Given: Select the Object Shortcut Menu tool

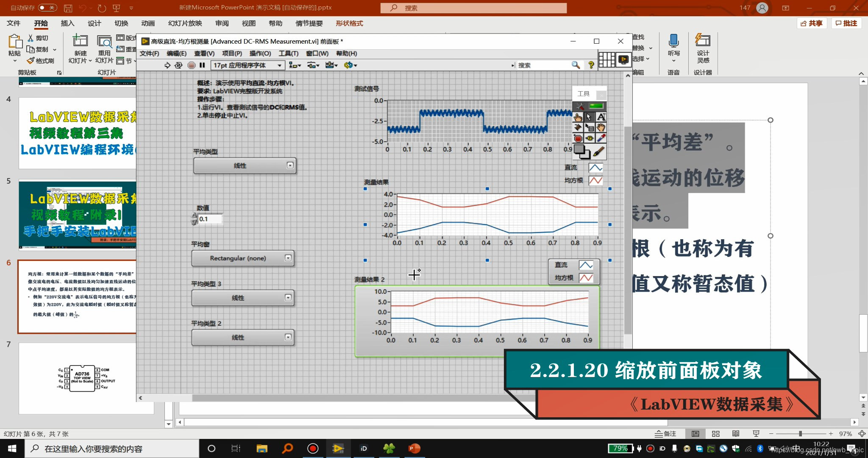Looking at the screenshot, I should coord(589,127).
